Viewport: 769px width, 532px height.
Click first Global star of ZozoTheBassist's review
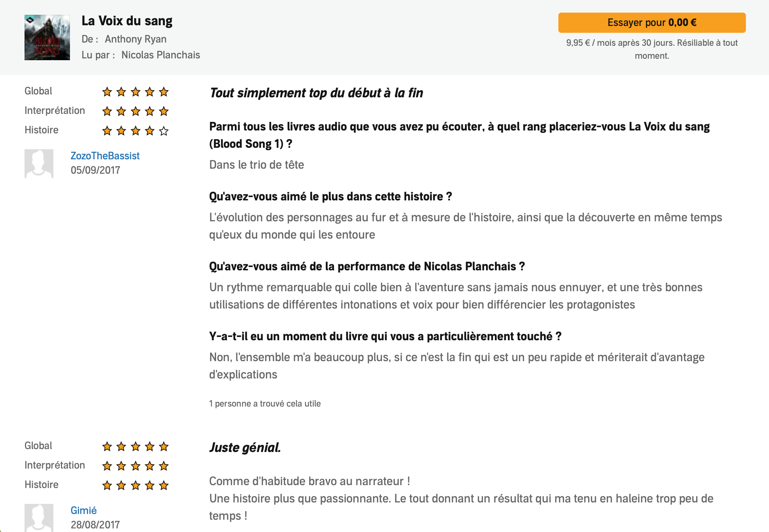click(x=107, y=92)
